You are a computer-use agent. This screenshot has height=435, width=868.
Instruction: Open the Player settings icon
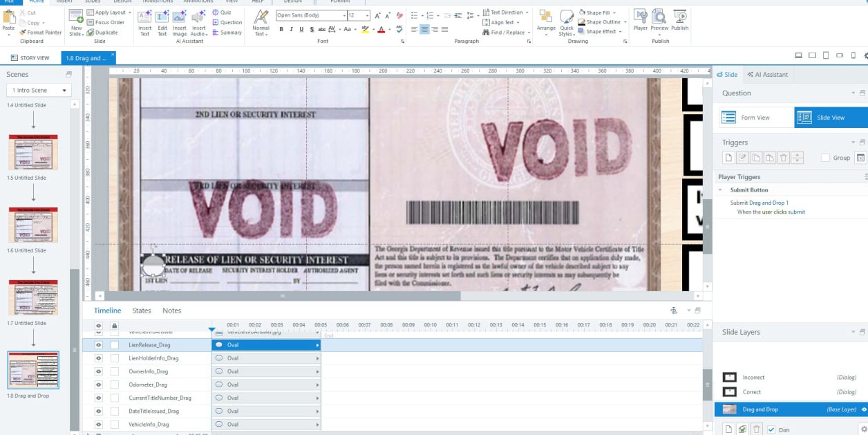[641, 19]
